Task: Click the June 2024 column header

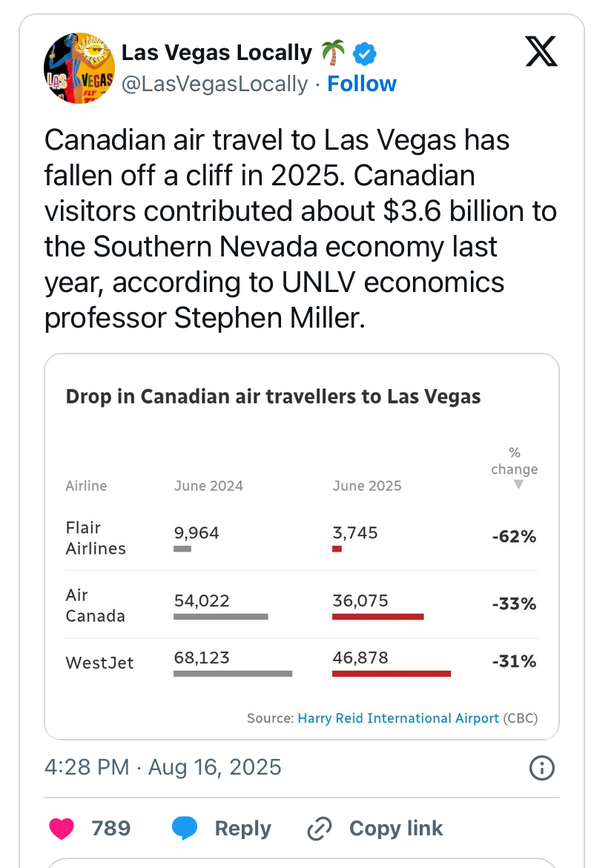Action: pyautogui.click(x=208, y=486)
